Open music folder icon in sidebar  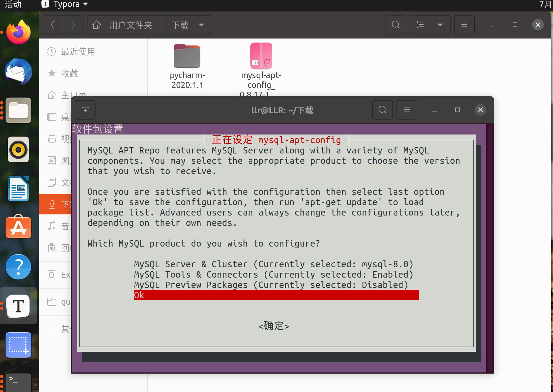coord(52,226)
